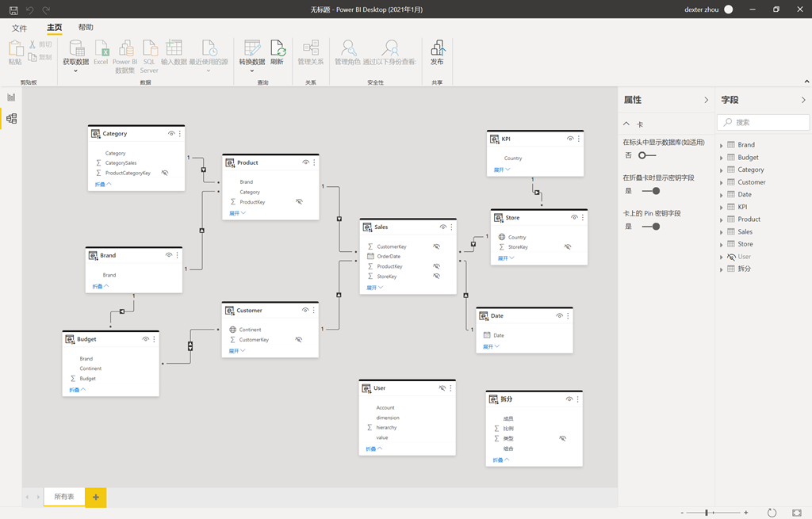Click the Redo arrow in title bar
This screenshot has height=519, width=812.
click(x=46, y=10)
